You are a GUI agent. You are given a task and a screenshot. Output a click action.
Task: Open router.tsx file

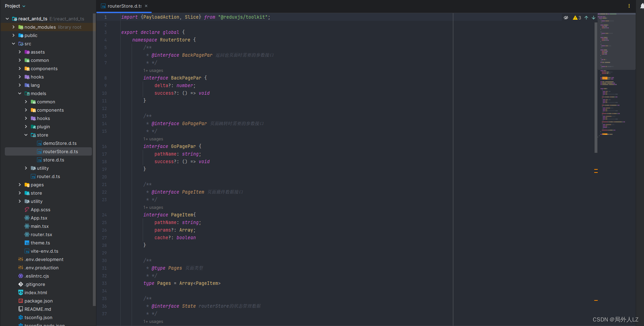point(41,234)
